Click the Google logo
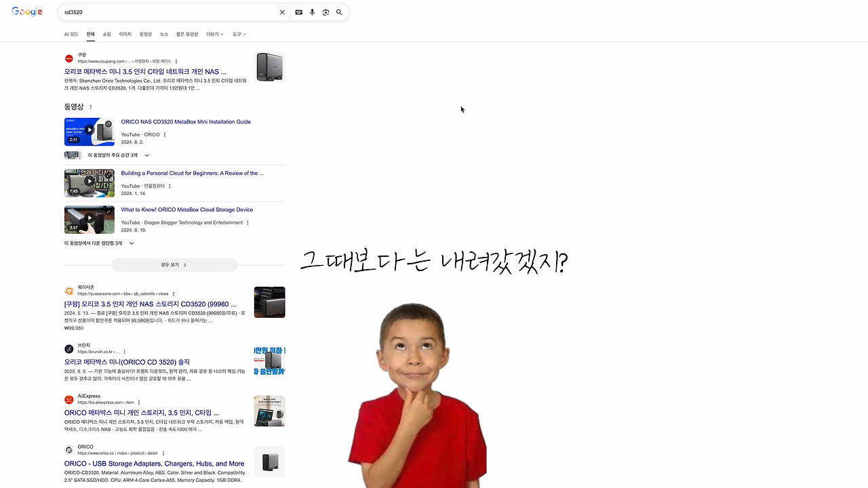868x488 pixels. coord(26,12)
